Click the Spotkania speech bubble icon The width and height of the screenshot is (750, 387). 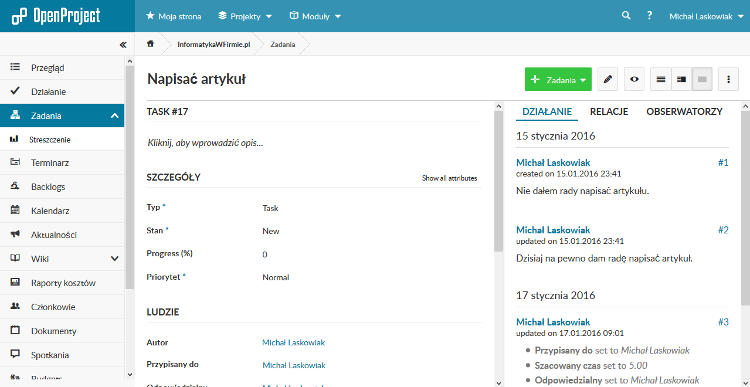pyautogui.click(x=15, y=354)
